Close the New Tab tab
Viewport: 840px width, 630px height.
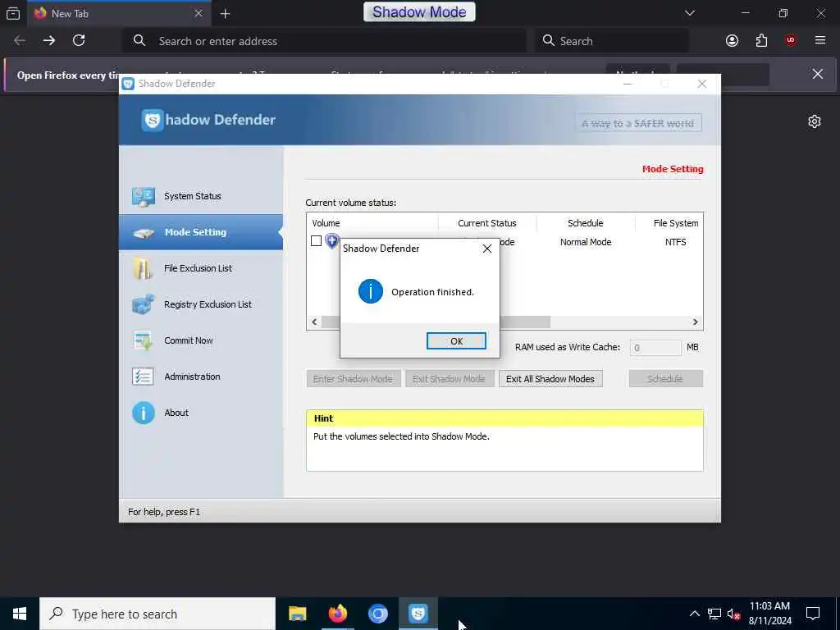[199, 13]
